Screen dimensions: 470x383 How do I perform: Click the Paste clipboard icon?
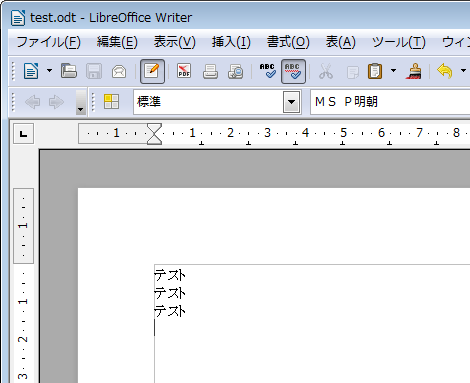[x=375, y=71]
